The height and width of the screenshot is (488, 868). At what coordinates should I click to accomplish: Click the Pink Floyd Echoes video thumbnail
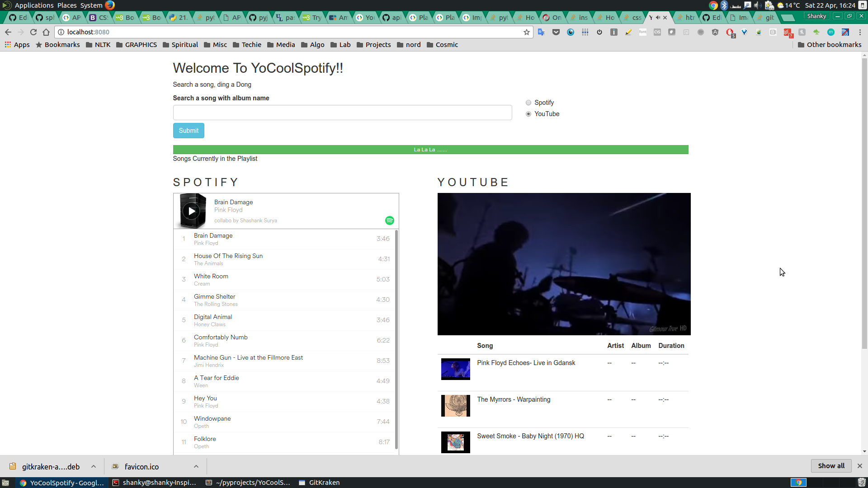click(455, 369)
